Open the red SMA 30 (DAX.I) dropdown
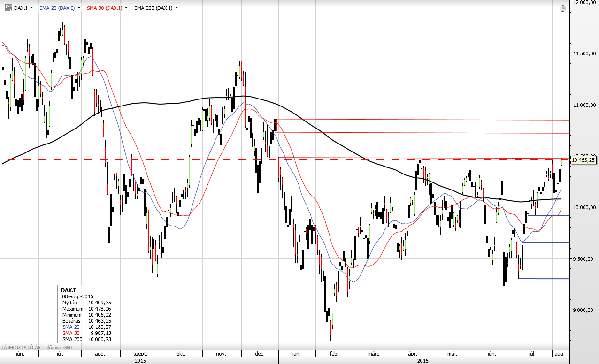 [x=126, y=8]
